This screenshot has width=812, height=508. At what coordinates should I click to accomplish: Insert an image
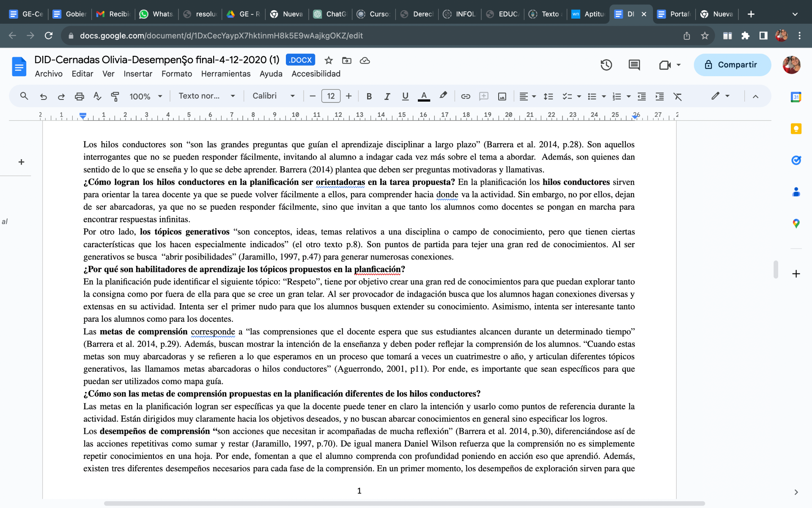tap(502, 97)
